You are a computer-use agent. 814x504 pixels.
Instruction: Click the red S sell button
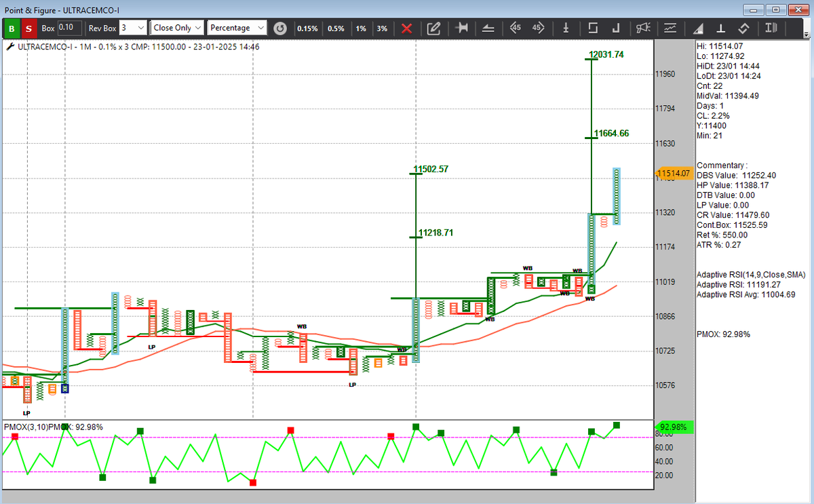pyautogui.click(x=28, y=28)
